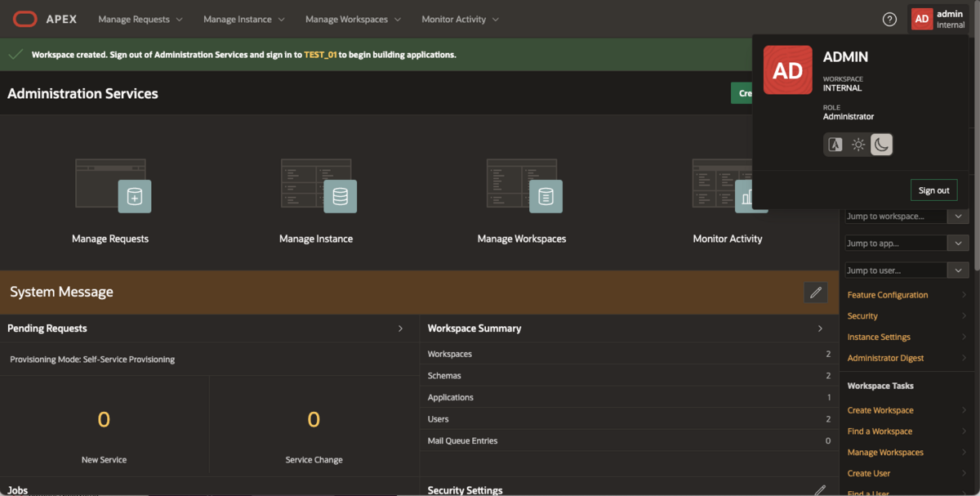
Task: Open the Administrator Digest chevron
Action: pos(964,359)
